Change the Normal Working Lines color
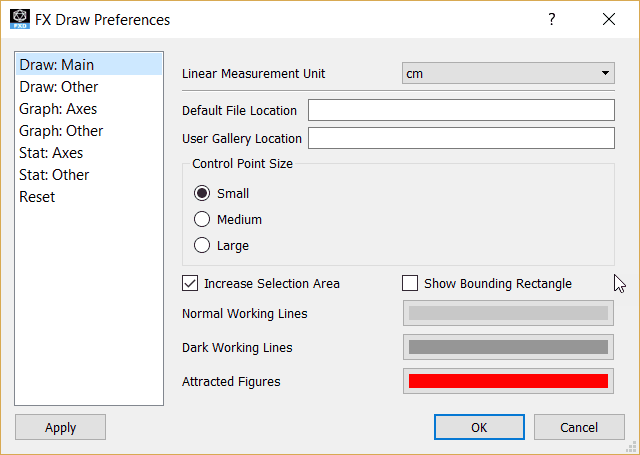The width and height of the screenshot is (640, 455). pyautogui.click(x=508, y=313)
